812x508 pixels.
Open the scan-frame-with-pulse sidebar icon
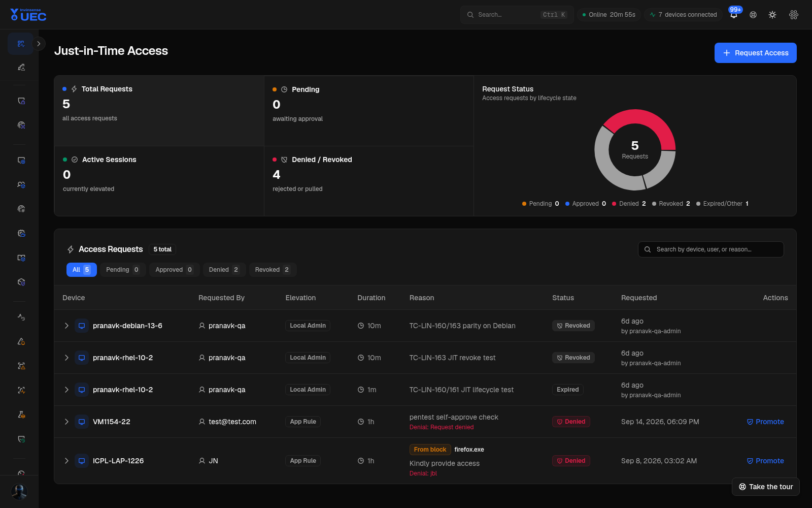pyautogui.click(x=21, y=390)
